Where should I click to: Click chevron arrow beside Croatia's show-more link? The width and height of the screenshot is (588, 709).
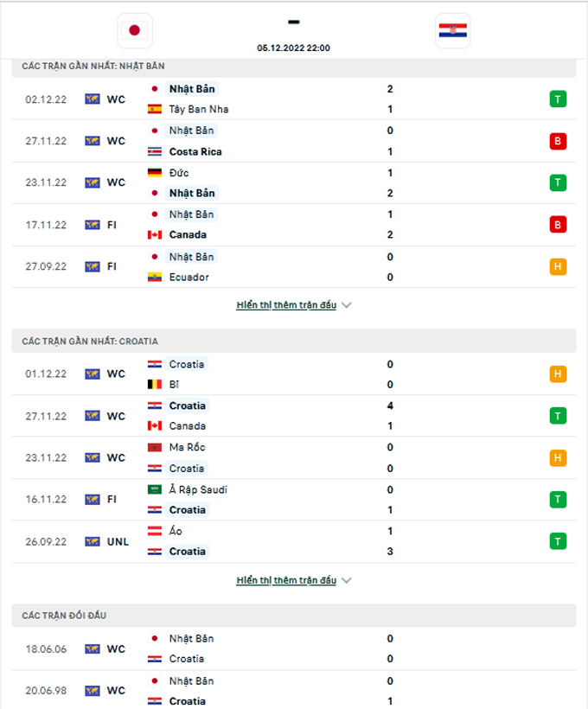347,580
